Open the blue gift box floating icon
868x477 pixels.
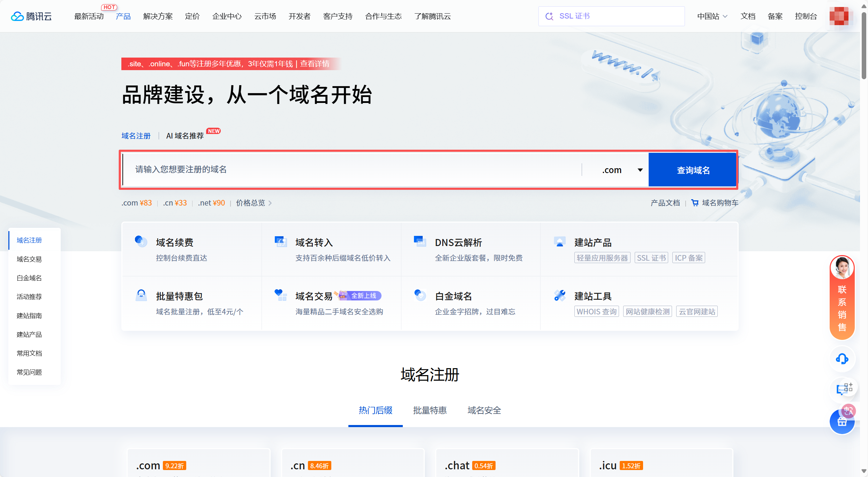click(x=842, y=422)
